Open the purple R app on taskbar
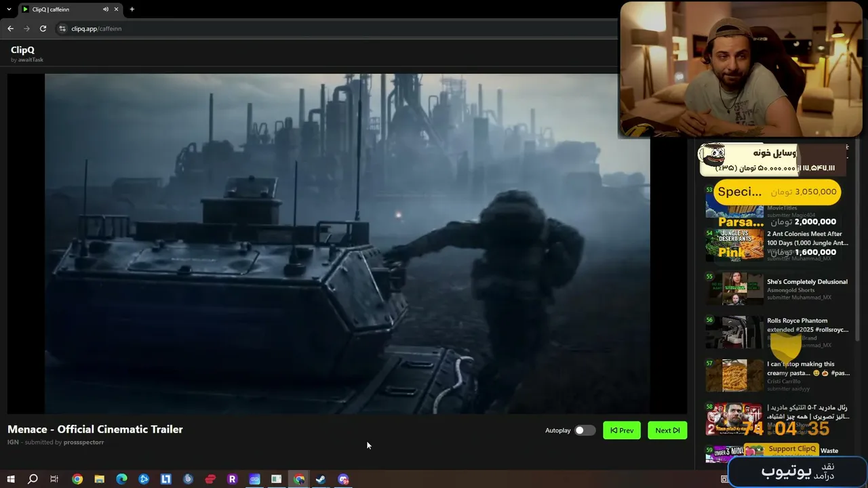 click(232, 479)
